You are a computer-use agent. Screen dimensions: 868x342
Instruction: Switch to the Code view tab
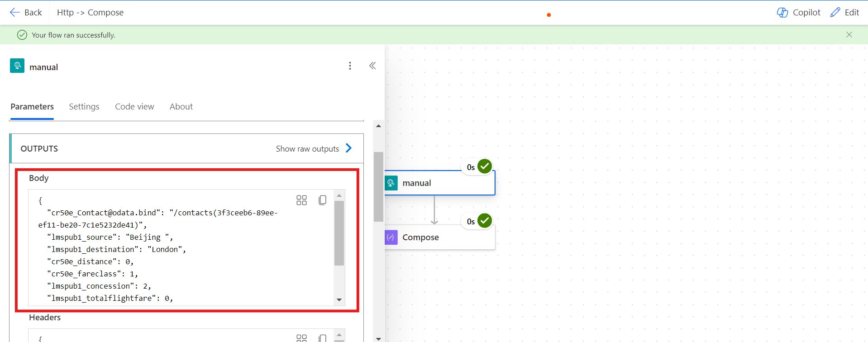pyautogui.click(x=134, y=107)
